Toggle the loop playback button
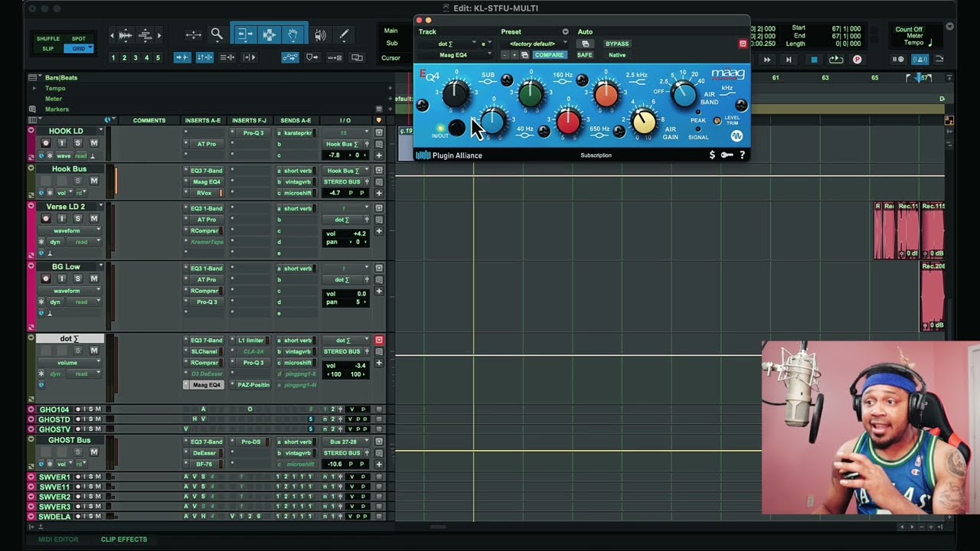 836,60
